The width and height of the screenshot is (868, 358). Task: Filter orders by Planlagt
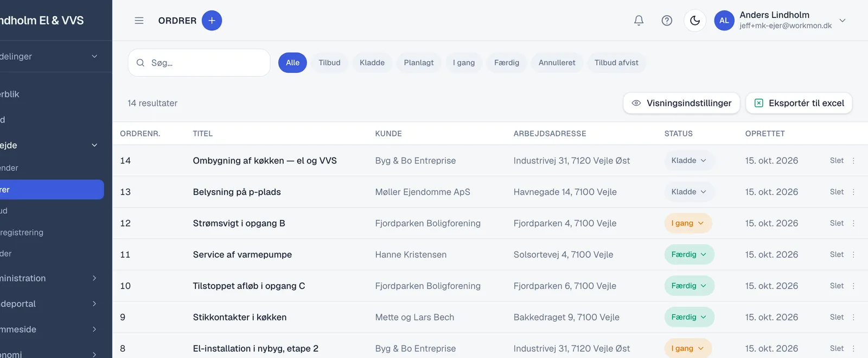click(x=419, y=63)
